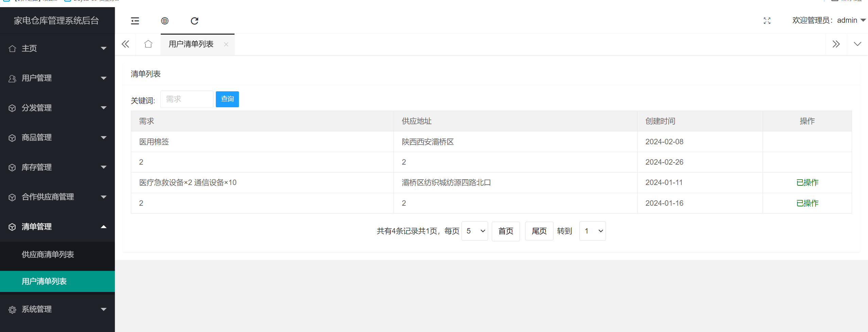Screen dimensions: 868x332
Task: Click the 查询 search button
Action: pos(227,99)
